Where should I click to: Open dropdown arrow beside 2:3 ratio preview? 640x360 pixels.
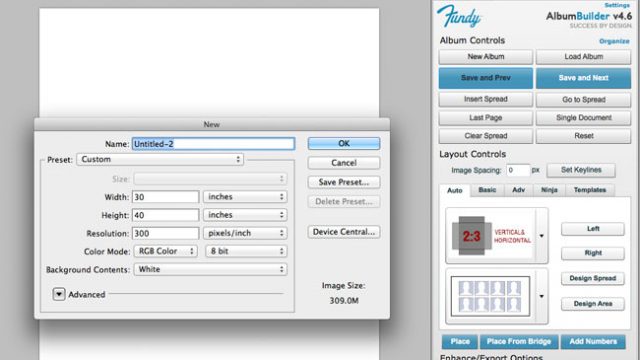pos(542,236)
